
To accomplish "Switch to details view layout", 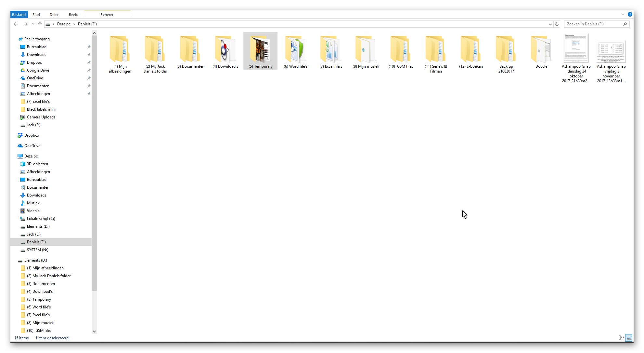I will (621, 338).
